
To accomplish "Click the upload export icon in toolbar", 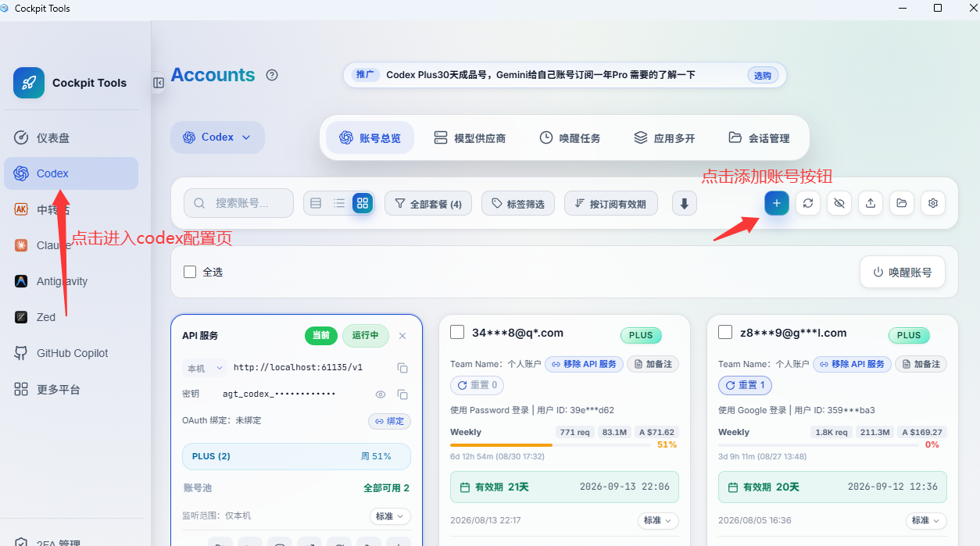I will pyautogui.click(x=871, y=203).
